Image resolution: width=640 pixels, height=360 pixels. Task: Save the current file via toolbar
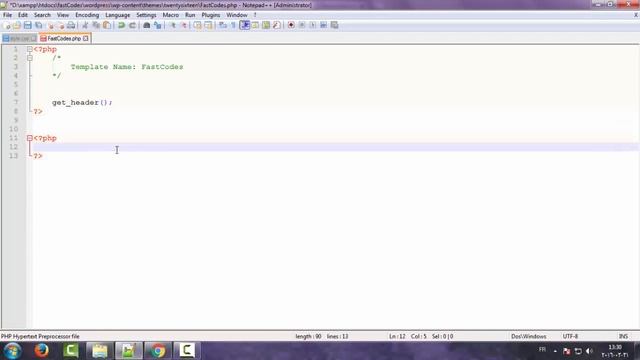(28, 25)
